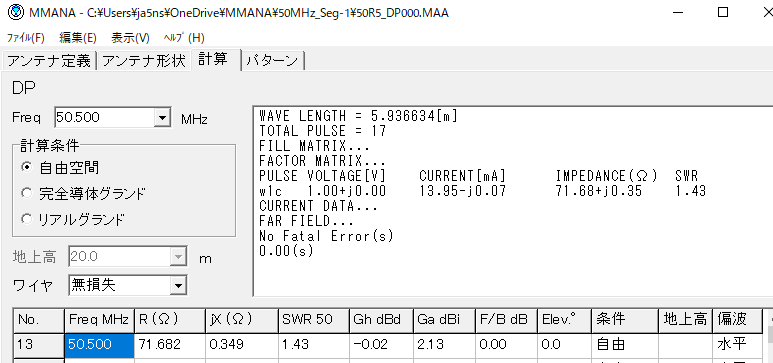
Task: Click the Freq 50.500 input field
Action: pos(104,117)
